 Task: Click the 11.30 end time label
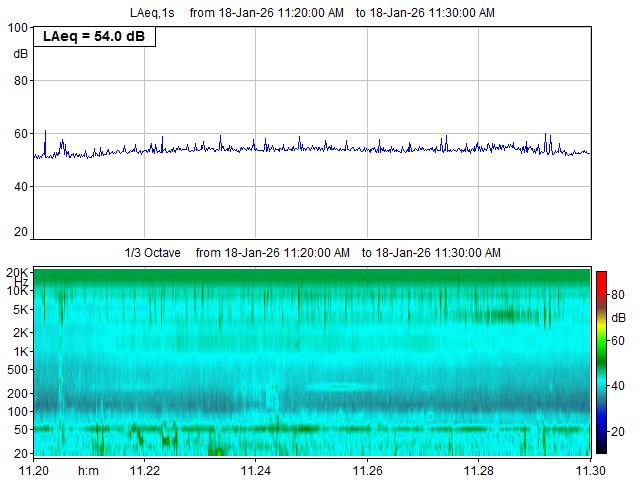click(590, 469)
